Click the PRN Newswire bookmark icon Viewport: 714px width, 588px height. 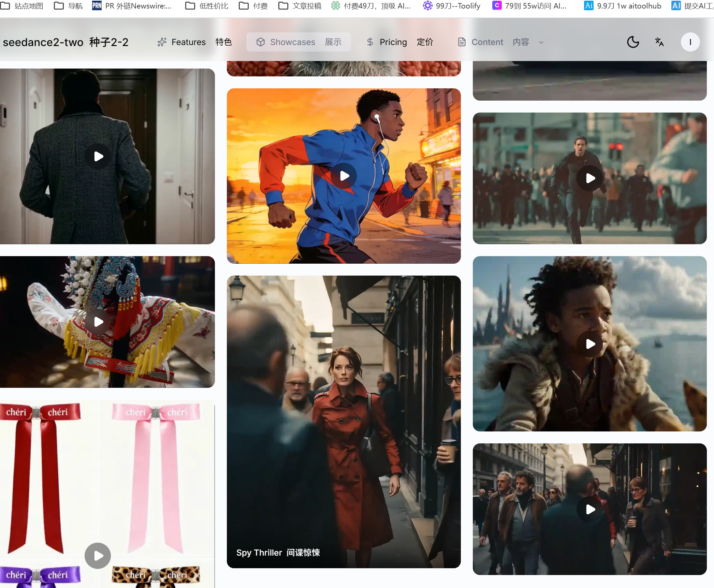pyautogui.click(x=96, y=5)
